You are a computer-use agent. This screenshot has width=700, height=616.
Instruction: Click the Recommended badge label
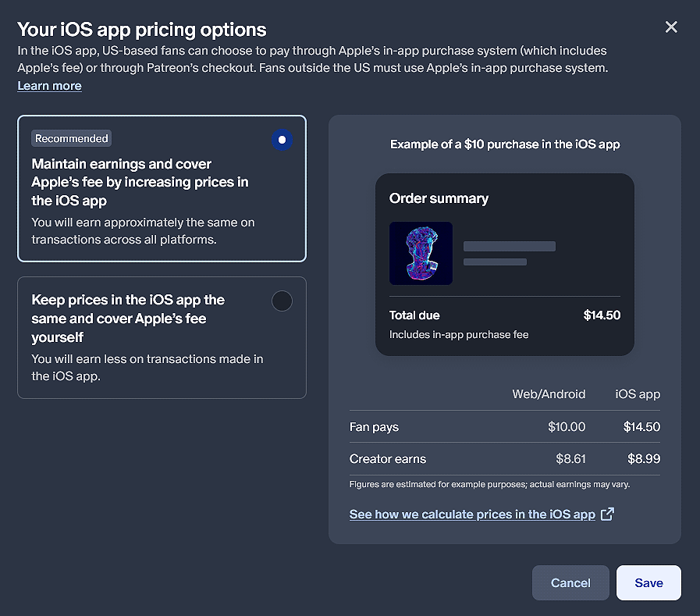pos(72,138)
